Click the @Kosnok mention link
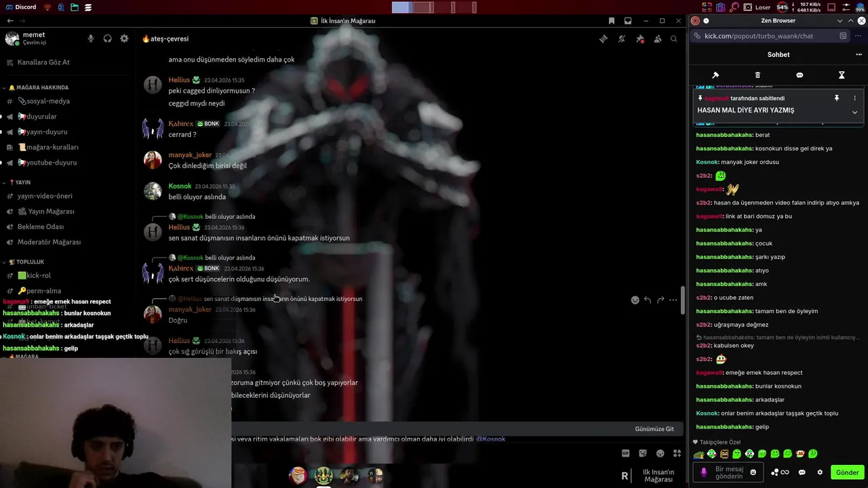Screen dimensions: 868x488 (490, 439)
